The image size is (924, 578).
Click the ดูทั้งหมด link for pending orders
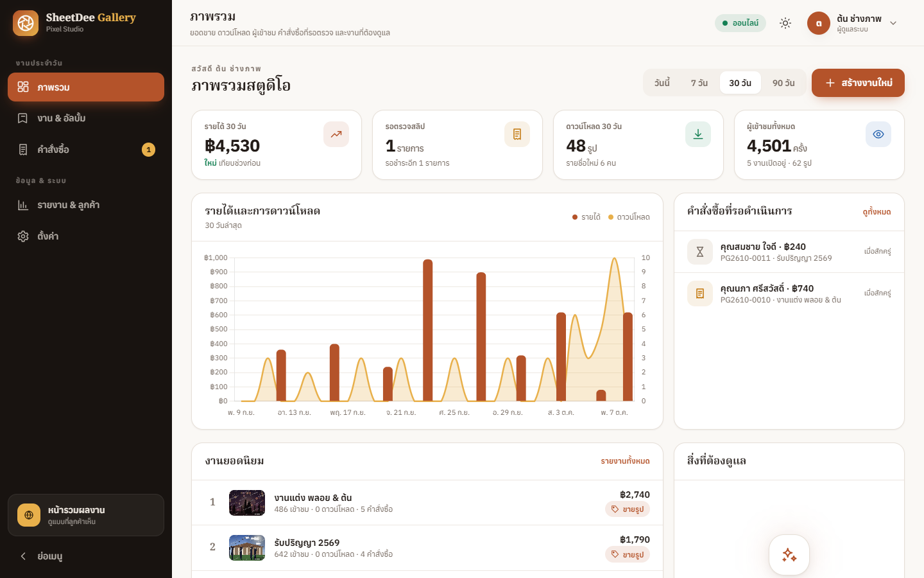877,212
